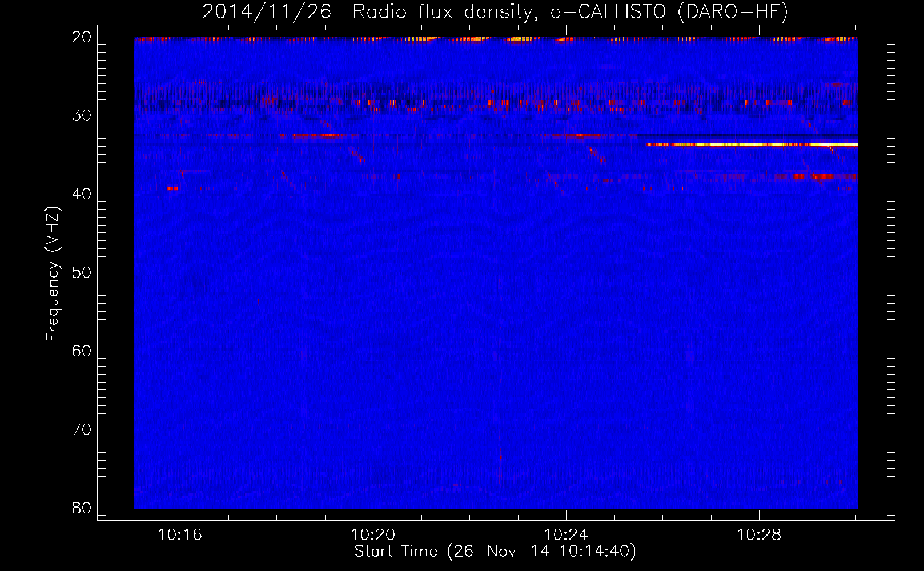924x571 pixels.
Task: Click the '50' frequency tick label
Action: tap(82, 272)
